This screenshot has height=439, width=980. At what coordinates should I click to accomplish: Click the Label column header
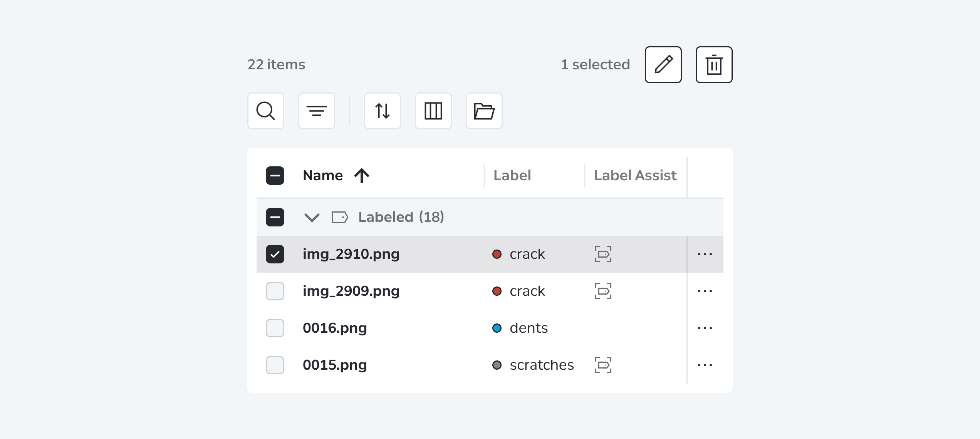(512, 176)
